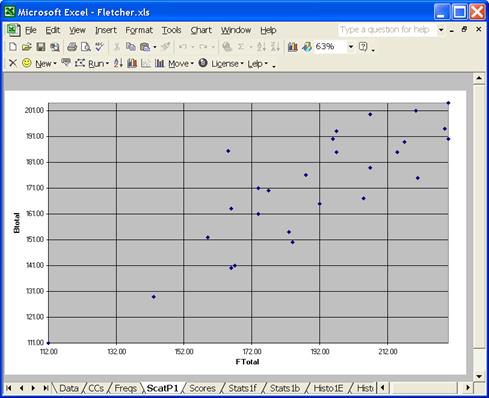
Task: Expand the help question box dropdown arrow
Action: pyautogui.click(x=441, y=30)
